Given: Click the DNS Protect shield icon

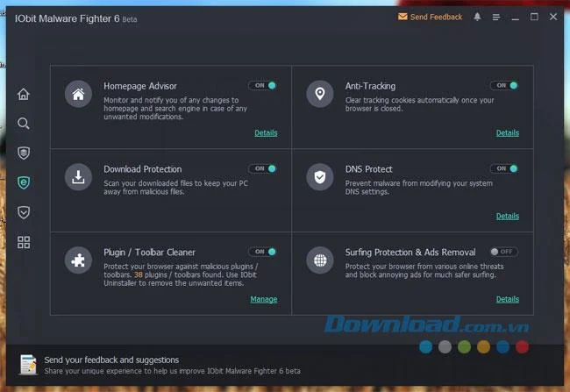Looking at the screenshot, I should pyautogui.click(x=320, y=177).
